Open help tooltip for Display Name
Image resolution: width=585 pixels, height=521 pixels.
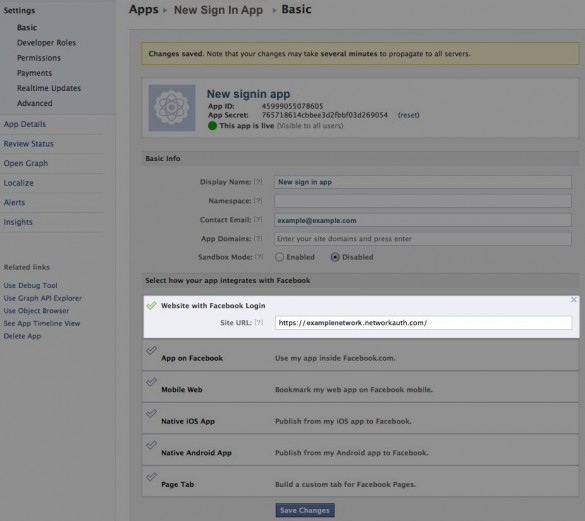pos(258,182)
